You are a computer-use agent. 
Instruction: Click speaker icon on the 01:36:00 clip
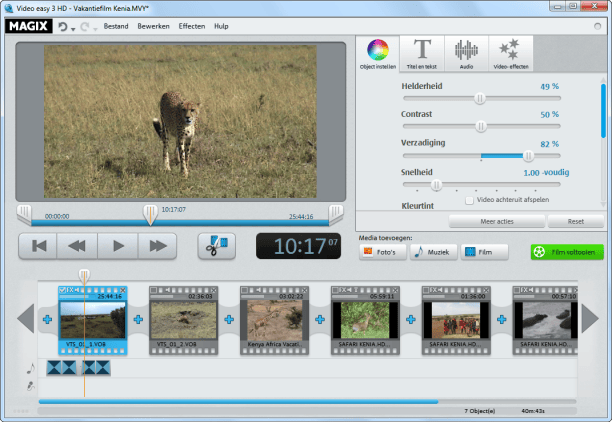(440, 290)
